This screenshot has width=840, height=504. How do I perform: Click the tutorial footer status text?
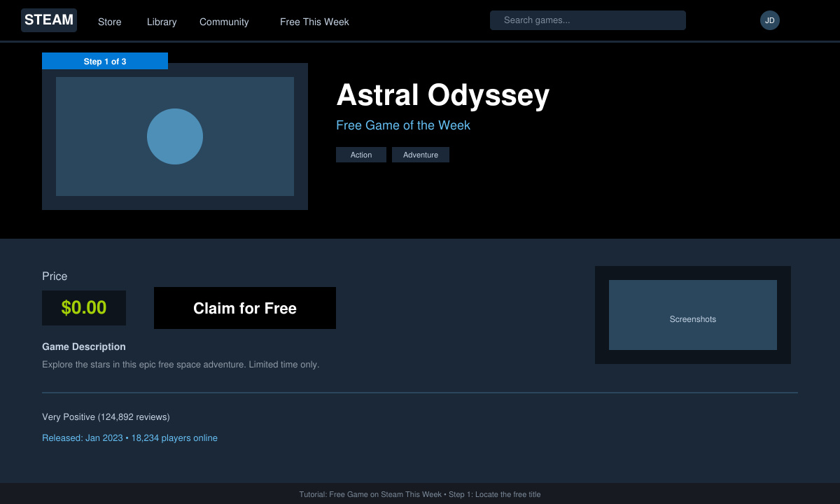[x=420, y=494]
